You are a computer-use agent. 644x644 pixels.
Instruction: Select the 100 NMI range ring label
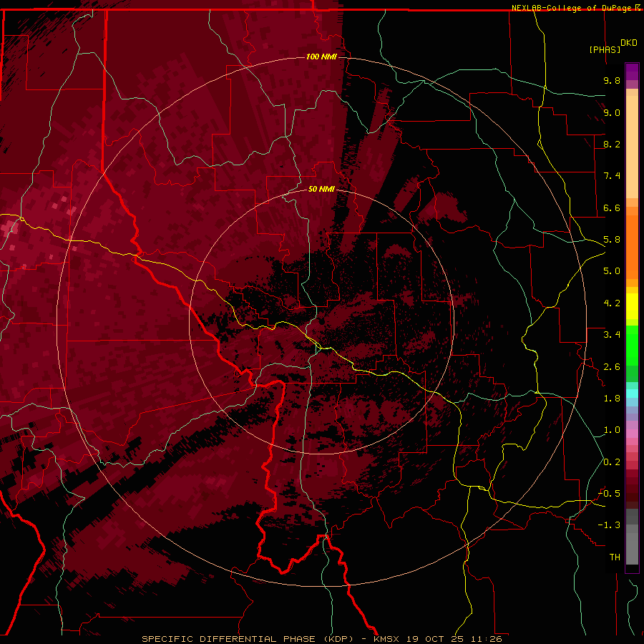click(321, 57)
